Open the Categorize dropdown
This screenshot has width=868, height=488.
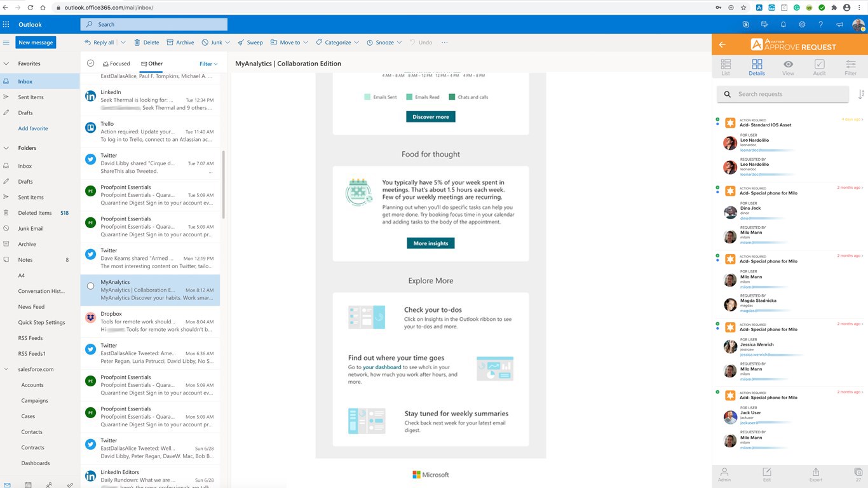click(x=337, y=43)
